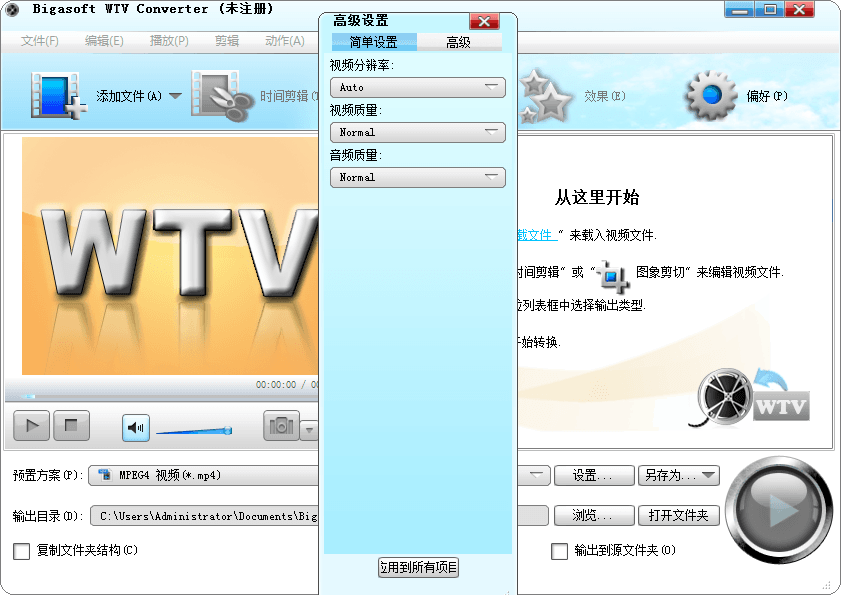The height and width of the screenshot is (595, 841).
Task: Click the 载文件 hyperlink
Action: coord(535,235)
